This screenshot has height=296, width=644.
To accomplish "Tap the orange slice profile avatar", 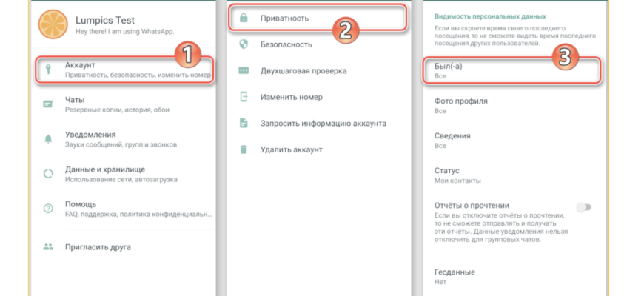I will click(53, 24).
